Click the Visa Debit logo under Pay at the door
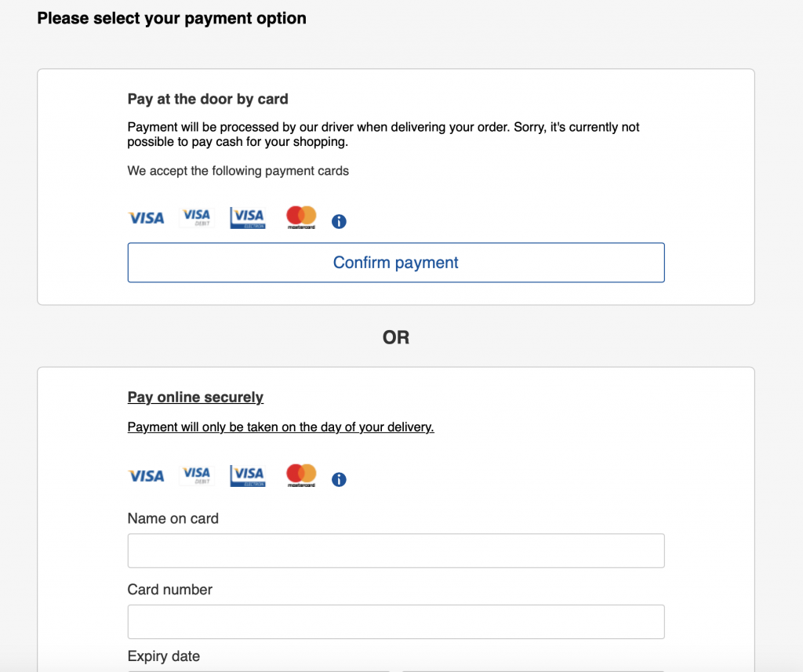The image size is (803, 672). pyautogui.click(x=197, y=217)
